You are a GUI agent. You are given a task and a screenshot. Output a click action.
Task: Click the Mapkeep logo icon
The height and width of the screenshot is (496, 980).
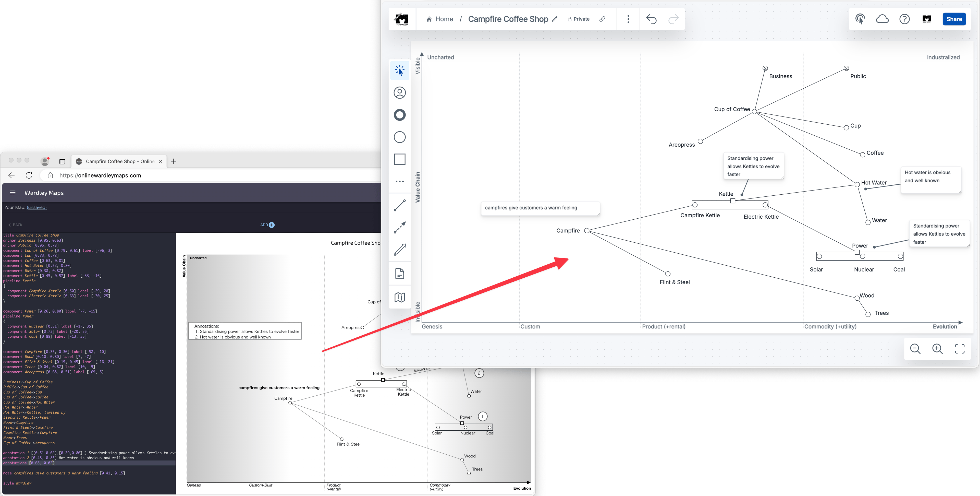(x=402, y=19)
